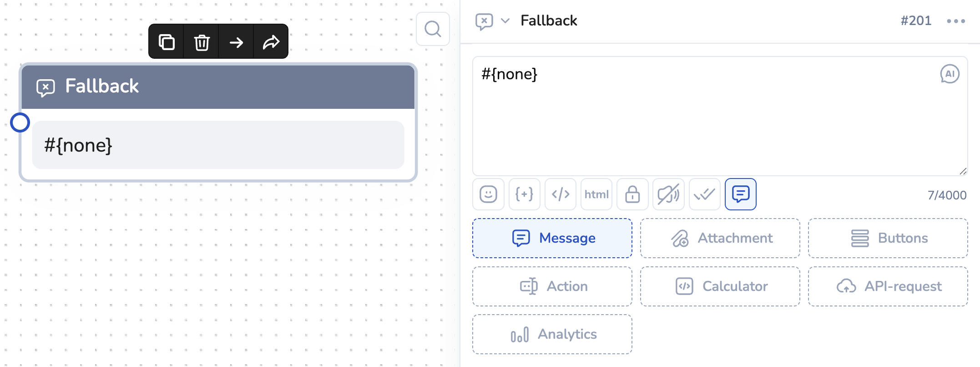The image size is (980, 367).
Task: Click the right arrow connect icon
Action: 236,42
